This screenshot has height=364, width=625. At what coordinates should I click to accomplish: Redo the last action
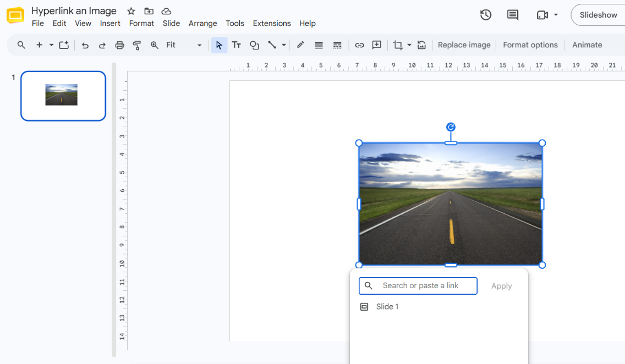102,45
